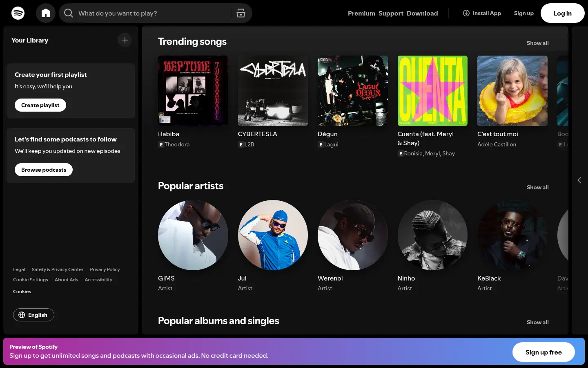Viewport: 588px width, 368px height.
Task: Click Browse podcasts button
Action: (44, 170)
